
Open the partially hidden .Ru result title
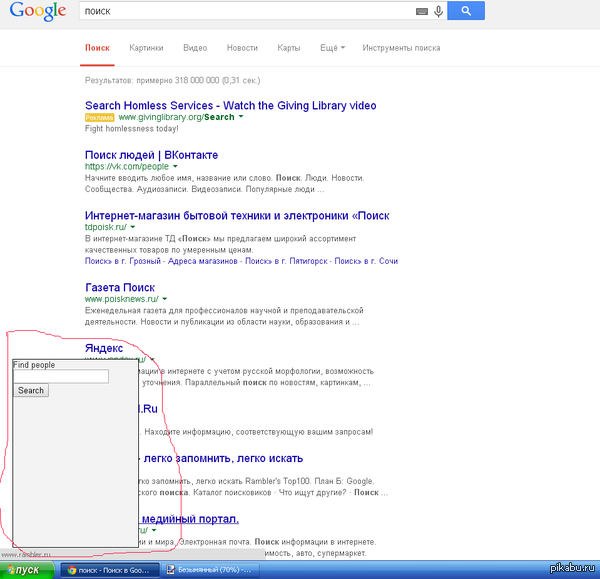click(x=148, y=409)
